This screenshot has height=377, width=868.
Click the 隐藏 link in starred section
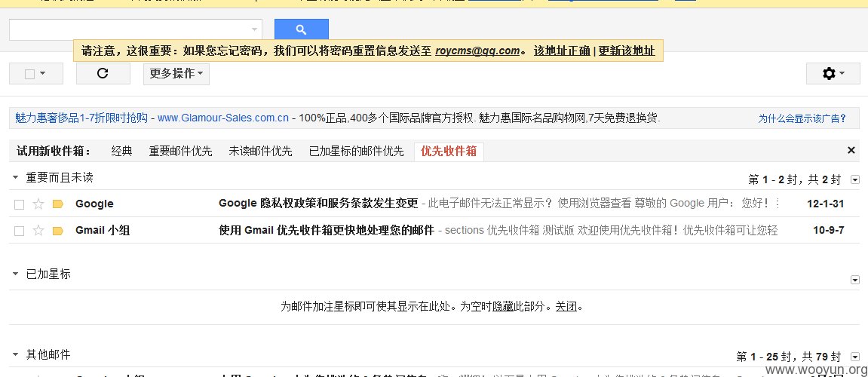[x=503, y=306]
